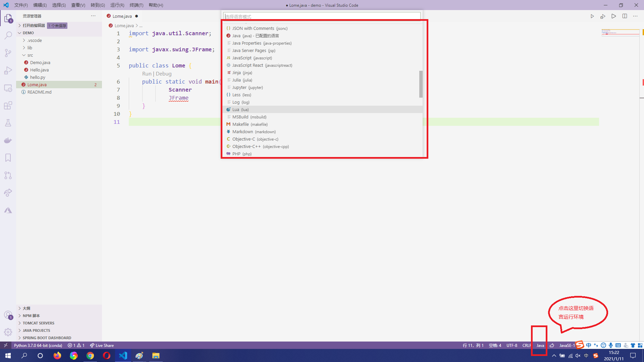Expand the NPM 脚本 section

coord(59,316)
